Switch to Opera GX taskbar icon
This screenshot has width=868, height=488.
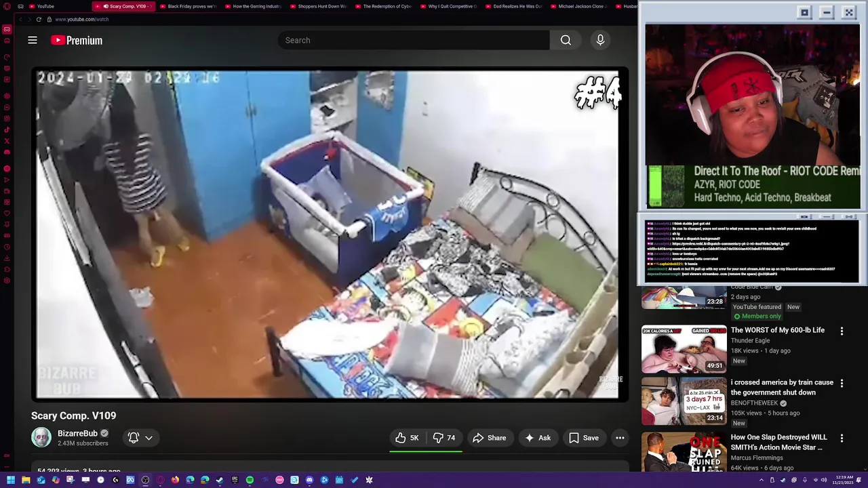(160, 480)
